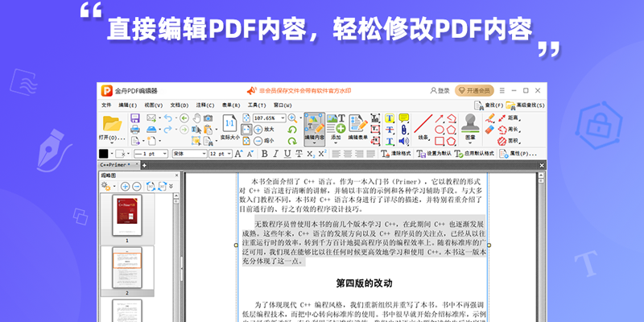The width and height of the screenshot is (644, 322).
Task: Click the Actual Size 1:1 icon
Action: tap(229, 123)
